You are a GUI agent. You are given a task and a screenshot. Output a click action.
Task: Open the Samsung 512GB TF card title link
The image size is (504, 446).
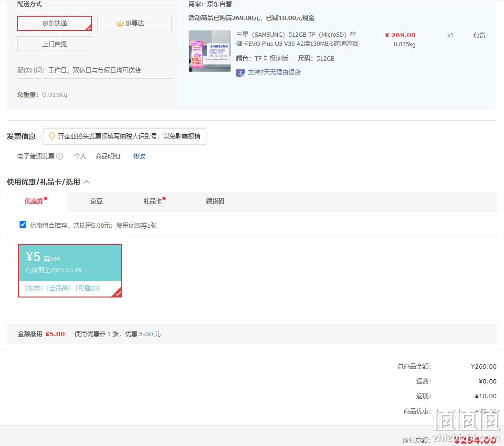click(297, 39)
